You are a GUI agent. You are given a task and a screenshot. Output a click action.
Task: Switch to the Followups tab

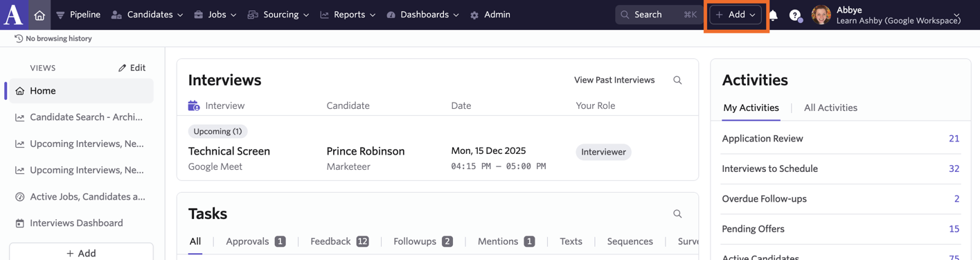coord(423,241)
